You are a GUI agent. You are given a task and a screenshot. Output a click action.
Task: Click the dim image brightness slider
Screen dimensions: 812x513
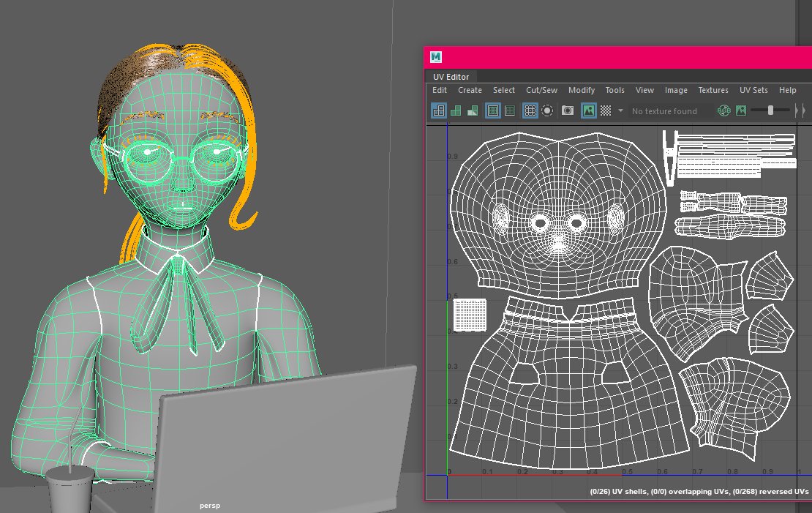pos(770,110)
